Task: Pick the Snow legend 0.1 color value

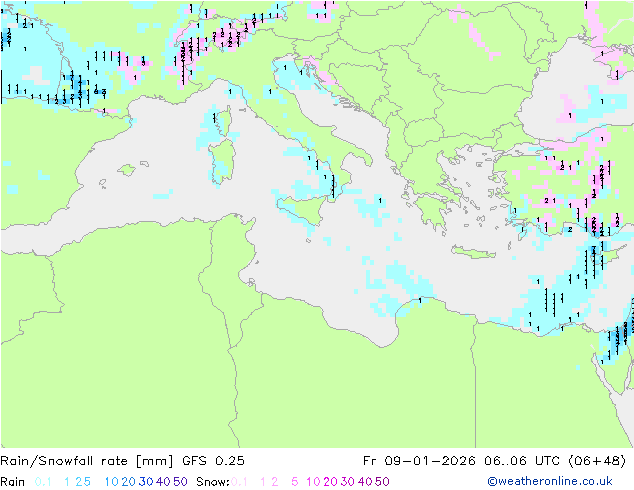Action: (239, 482)
